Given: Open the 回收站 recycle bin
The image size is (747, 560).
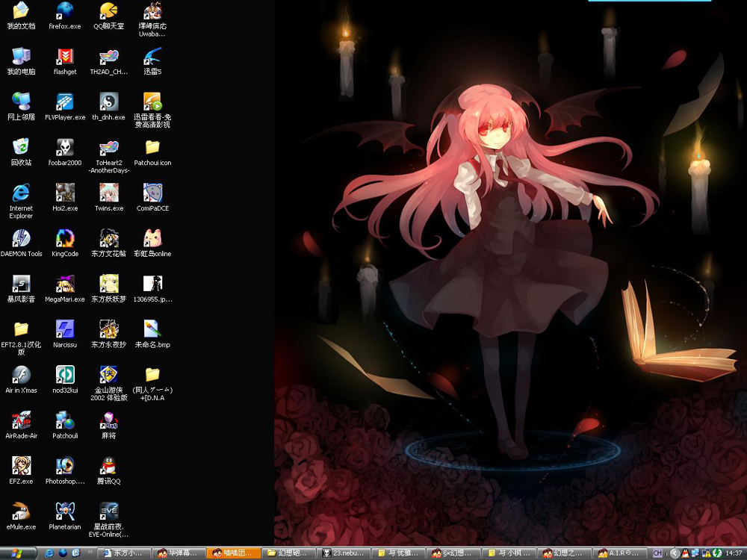Looking at the screenshot, I should (21, 152).
